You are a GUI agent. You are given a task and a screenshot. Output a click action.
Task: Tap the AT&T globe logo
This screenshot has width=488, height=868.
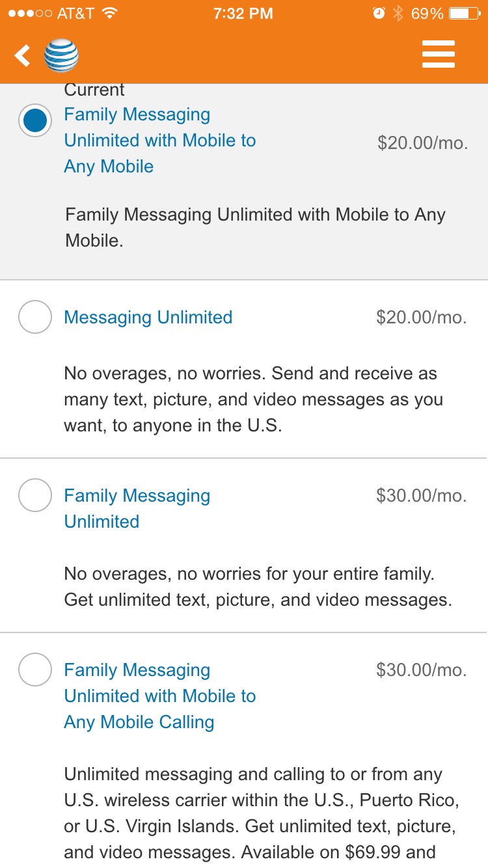(61, 56)
